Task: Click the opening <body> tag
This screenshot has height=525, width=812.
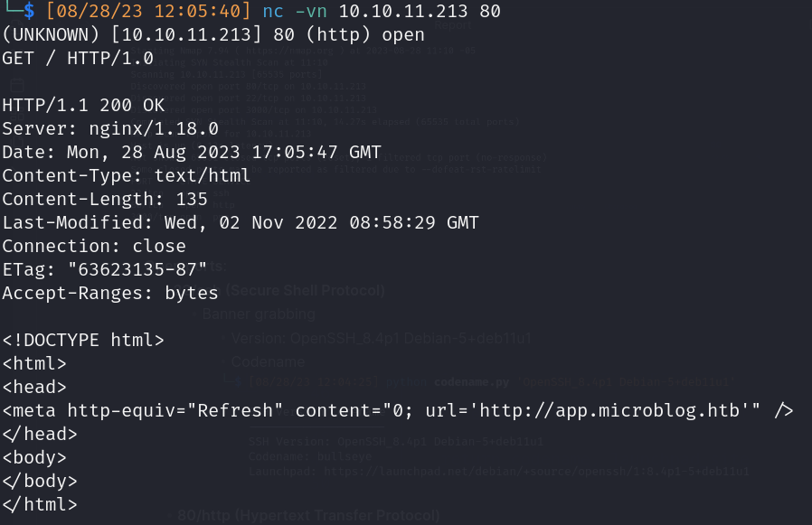Action: point(34,458)
